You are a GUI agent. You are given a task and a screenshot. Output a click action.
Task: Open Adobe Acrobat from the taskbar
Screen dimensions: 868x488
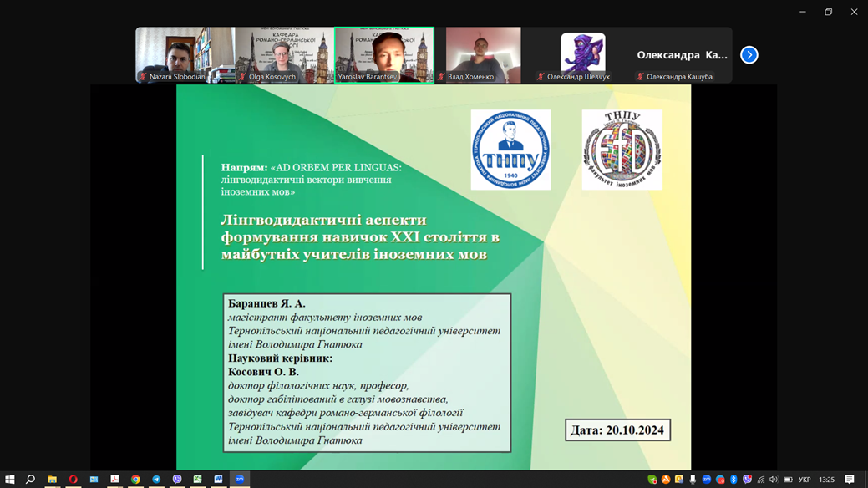114,479
